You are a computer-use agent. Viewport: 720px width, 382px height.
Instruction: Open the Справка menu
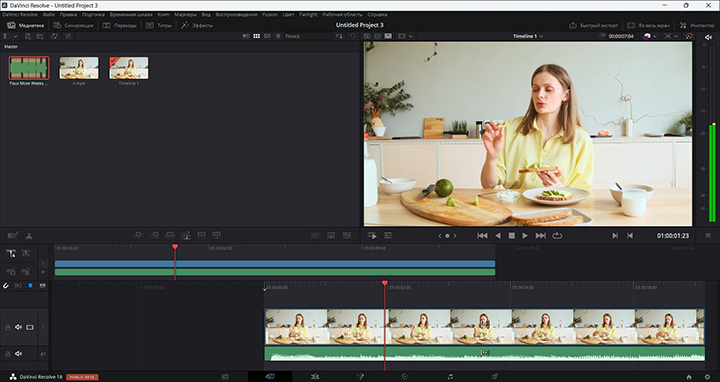[x=377, y=15]
